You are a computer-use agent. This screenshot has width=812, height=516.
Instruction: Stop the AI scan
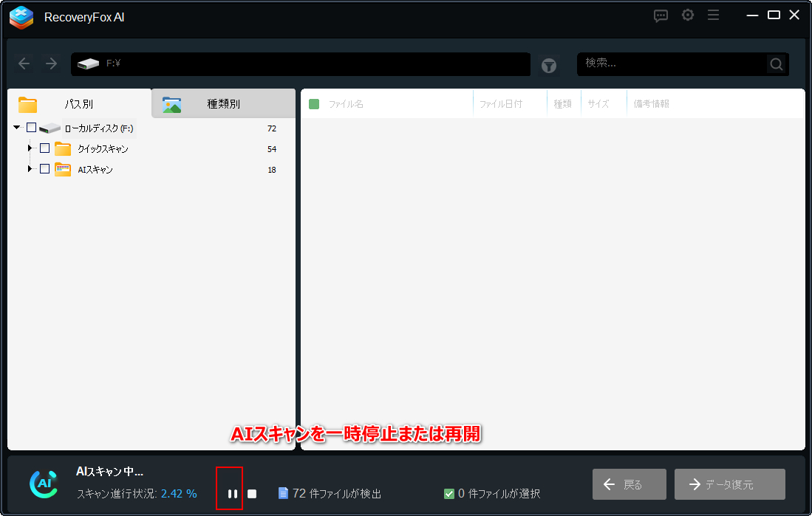(252, 493)
